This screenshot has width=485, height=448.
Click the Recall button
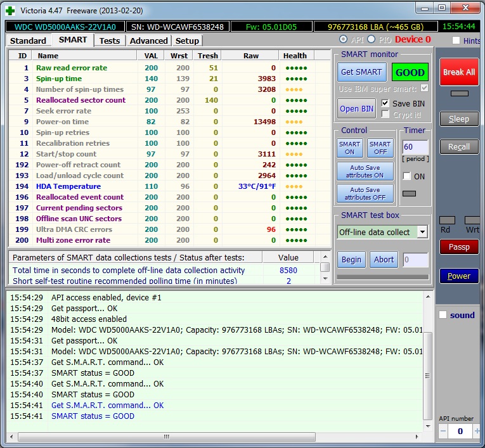[459, 146]
